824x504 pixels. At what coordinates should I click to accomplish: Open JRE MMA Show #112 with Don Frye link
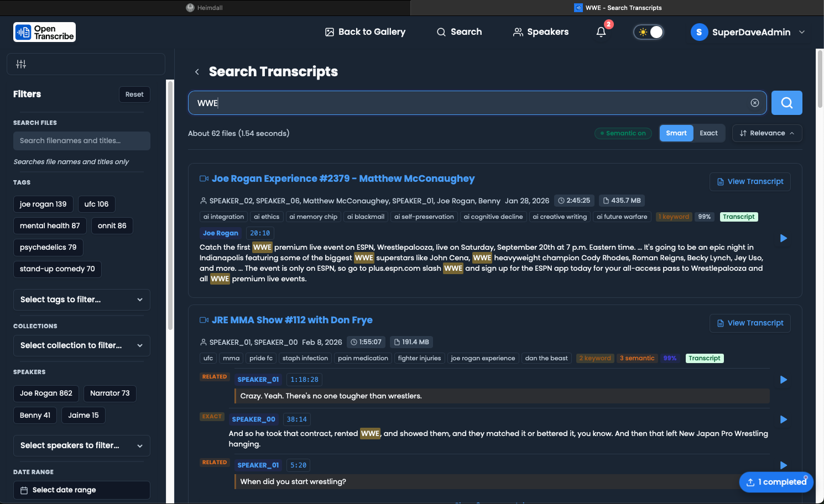point(292,320)
